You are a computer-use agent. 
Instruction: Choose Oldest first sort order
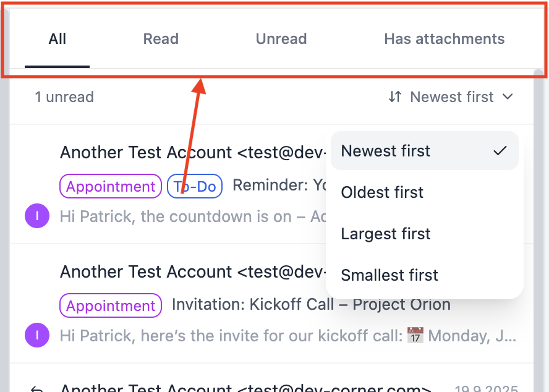tap(382, 192)
